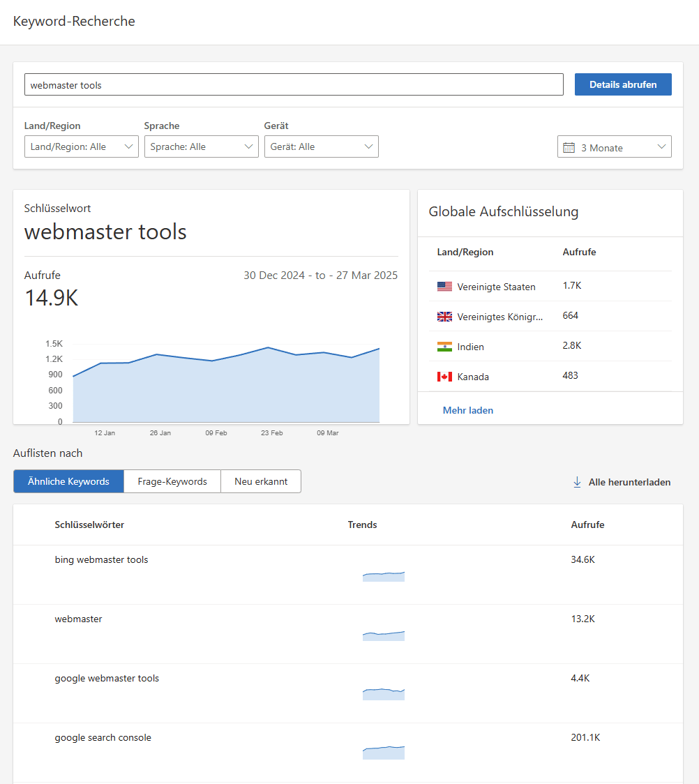Screen dimensions: 699x784
Task: Click the keyword google webmaster tools
Action: [107, 679]
